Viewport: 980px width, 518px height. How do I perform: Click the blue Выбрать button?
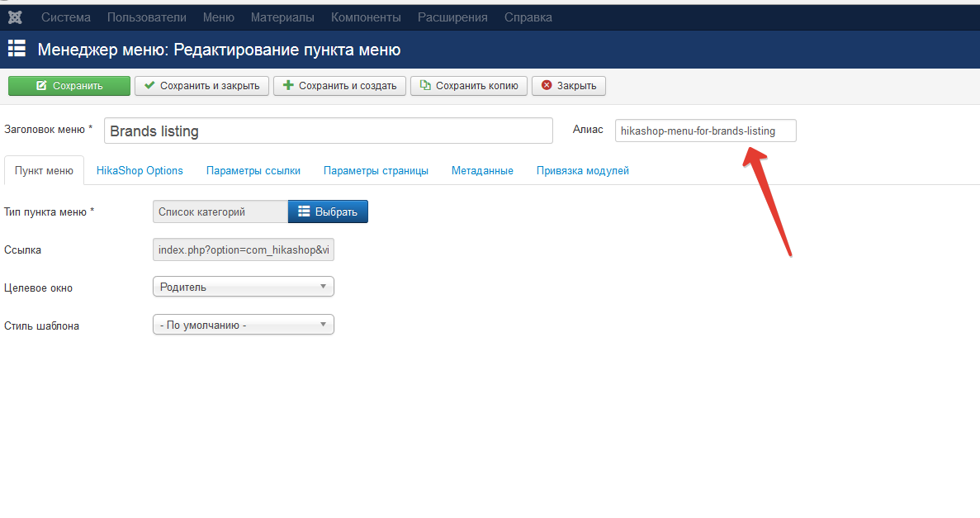pos(328,211)
